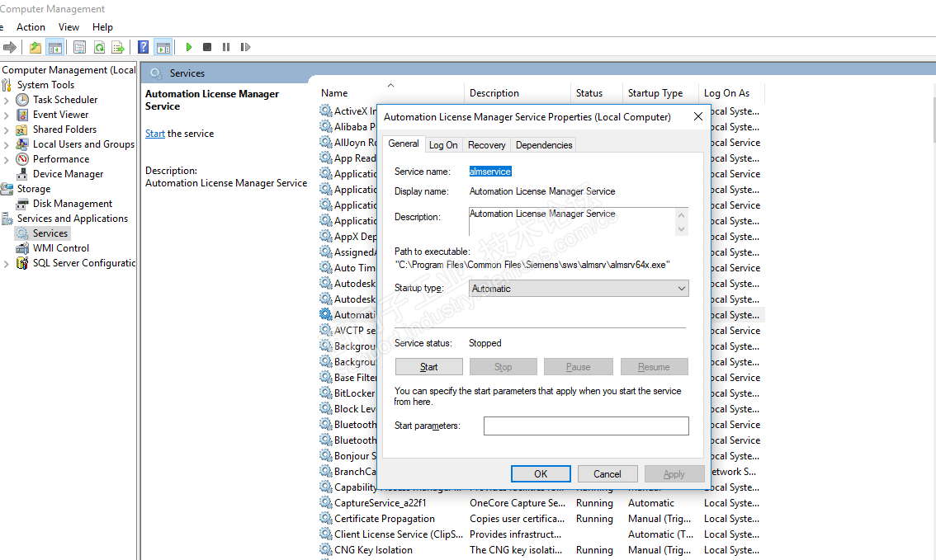
Task: Select WMI Control in the tree
Action: (61, 248)
